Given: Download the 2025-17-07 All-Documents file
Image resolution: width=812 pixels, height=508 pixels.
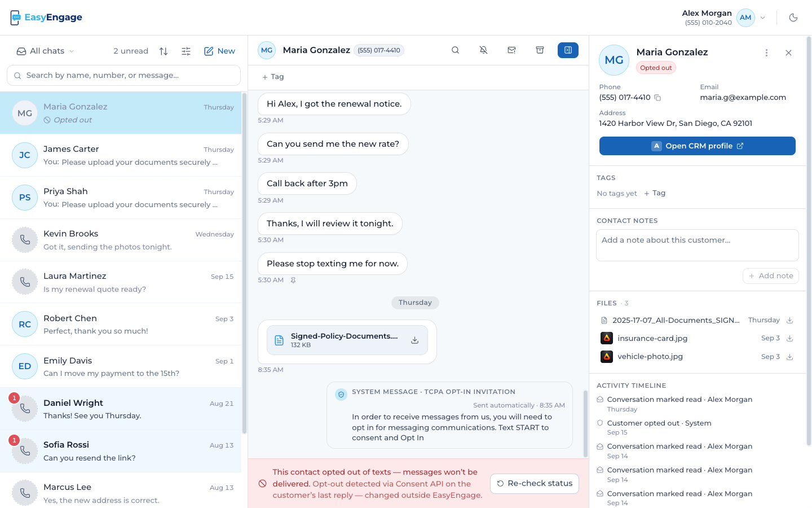Looking at the screenshot, I should 790,320.
